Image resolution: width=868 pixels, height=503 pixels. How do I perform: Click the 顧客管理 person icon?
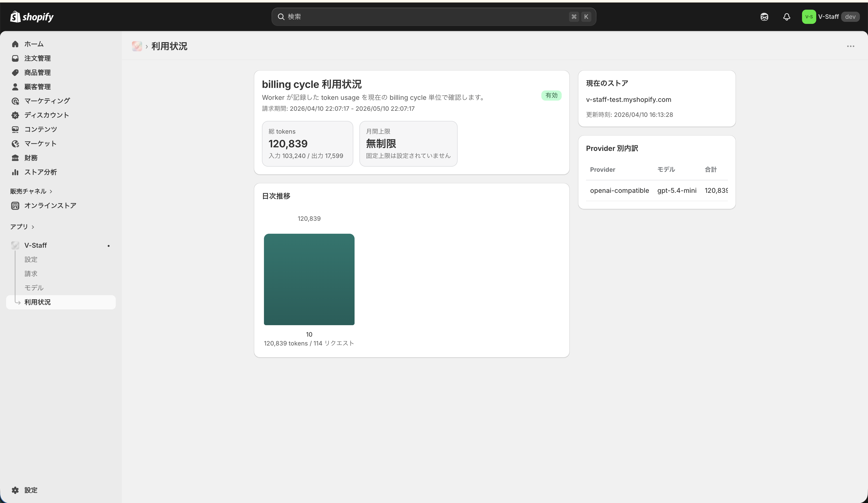point(15,87)
